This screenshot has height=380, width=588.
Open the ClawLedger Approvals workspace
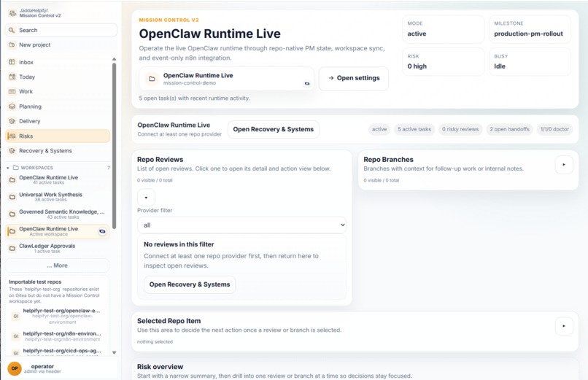pyautogui.click(x=58, y=248)
